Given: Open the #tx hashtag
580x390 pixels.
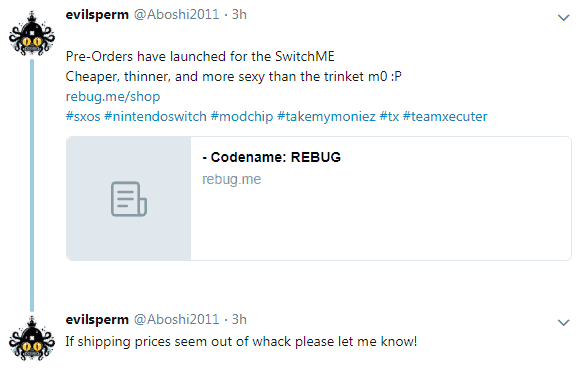Looking at the screenshot, I should coord(389,117).
